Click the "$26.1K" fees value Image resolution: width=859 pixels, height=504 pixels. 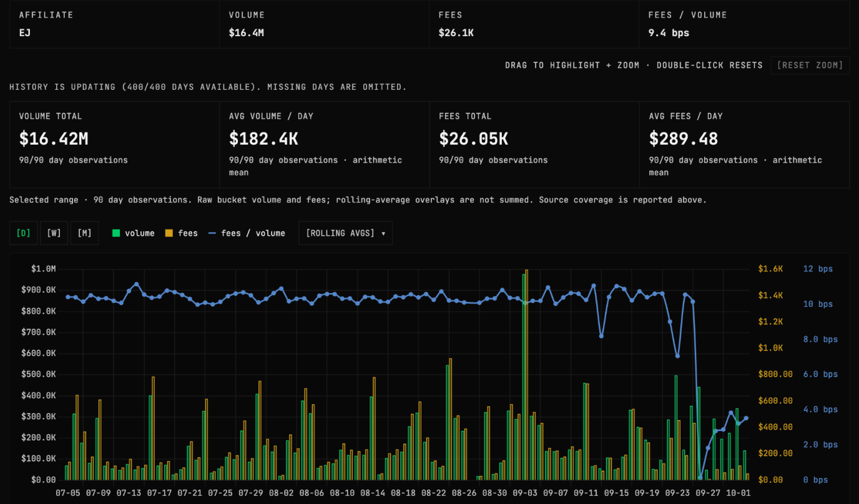[456, 32]
